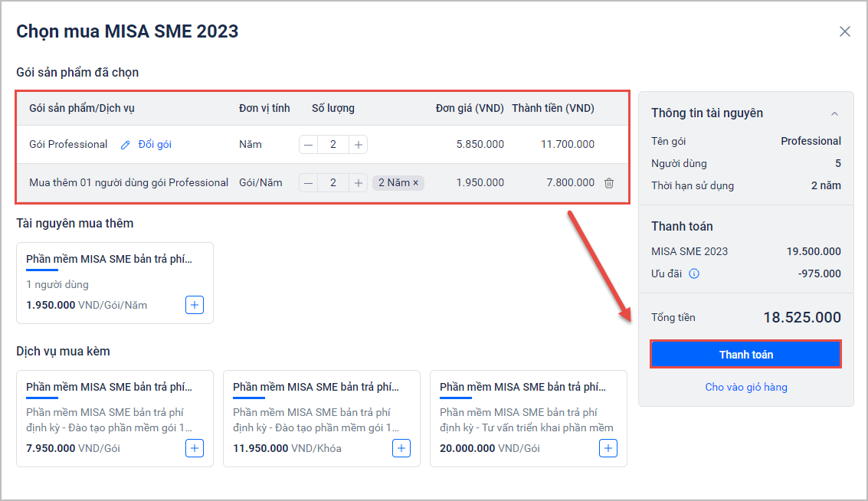Click Cho vào giỏ hàng link

coord(745,387)
